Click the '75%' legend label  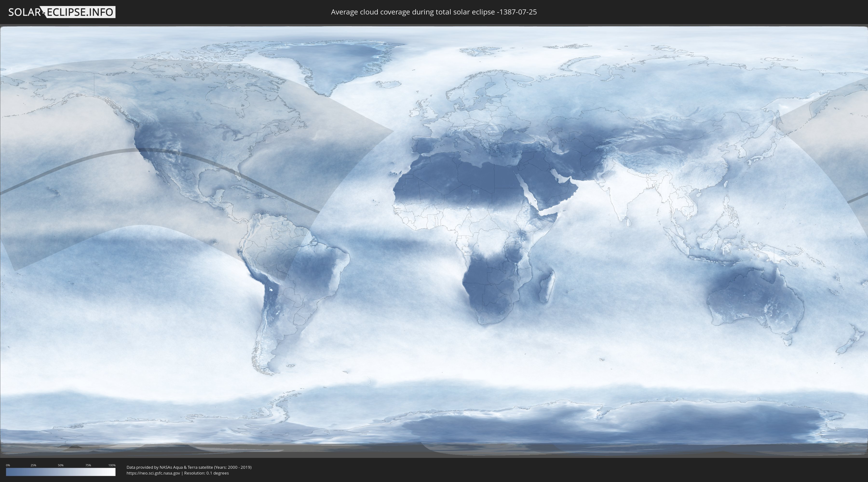[88, 465]
